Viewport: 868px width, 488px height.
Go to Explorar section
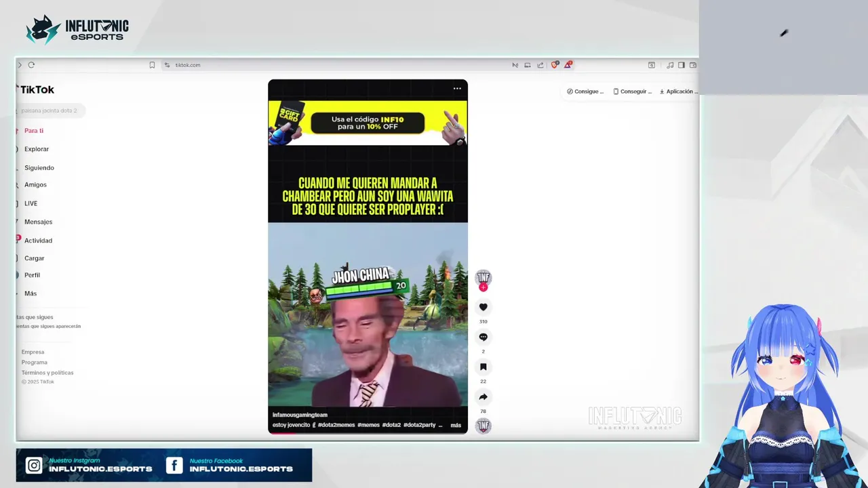coord(36,149)
